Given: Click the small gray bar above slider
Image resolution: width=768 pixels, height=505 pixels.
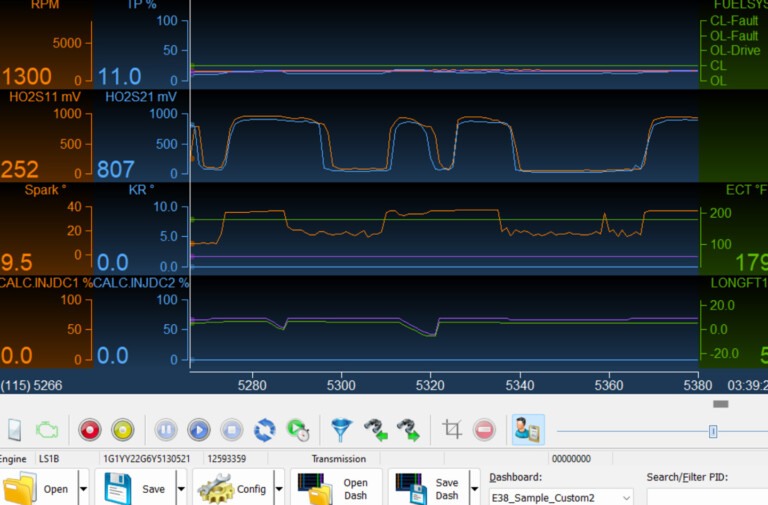Looking at the screenshot, I should pyautogui.click(x=720, y=404).
